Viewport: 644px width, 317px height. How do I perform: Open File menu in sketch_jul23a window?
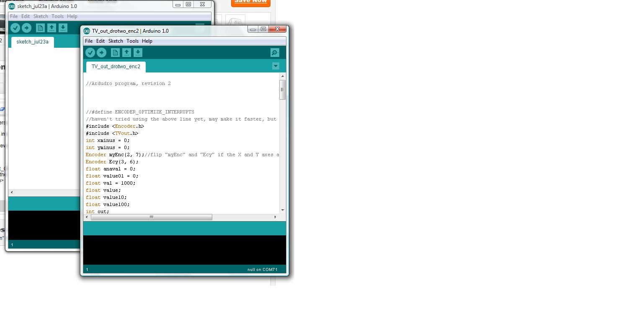coord(14,16)
